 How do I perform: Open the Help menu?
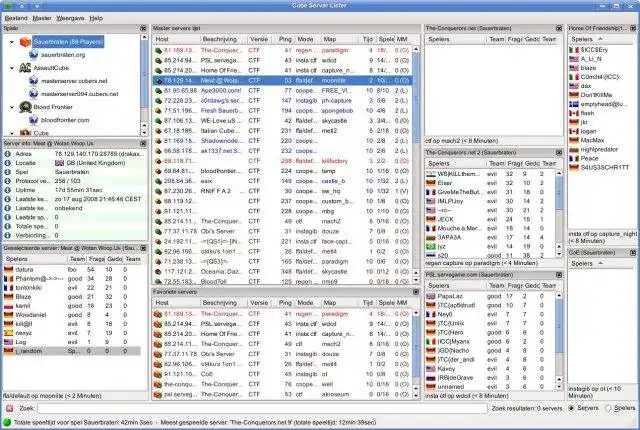96,18
